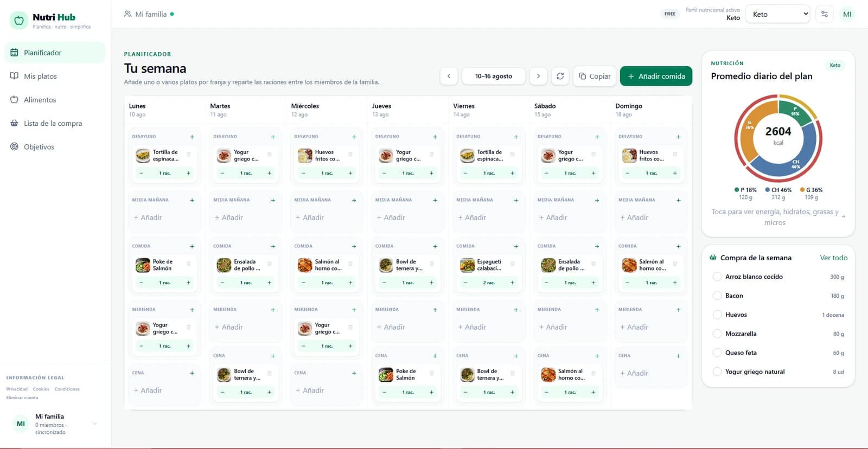The width and height of the screenshot is (868, 449).
Task: Tick the Mozzarella checkbox
Action: pyautogui.click(x=717, y=333)
